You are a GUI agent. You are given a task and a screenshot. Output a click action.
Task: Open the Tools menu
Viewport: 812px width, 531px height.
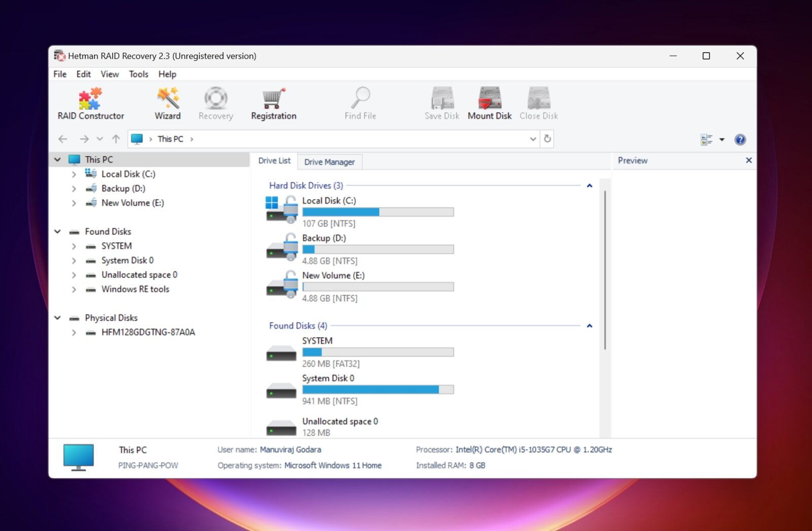[138, 74]
